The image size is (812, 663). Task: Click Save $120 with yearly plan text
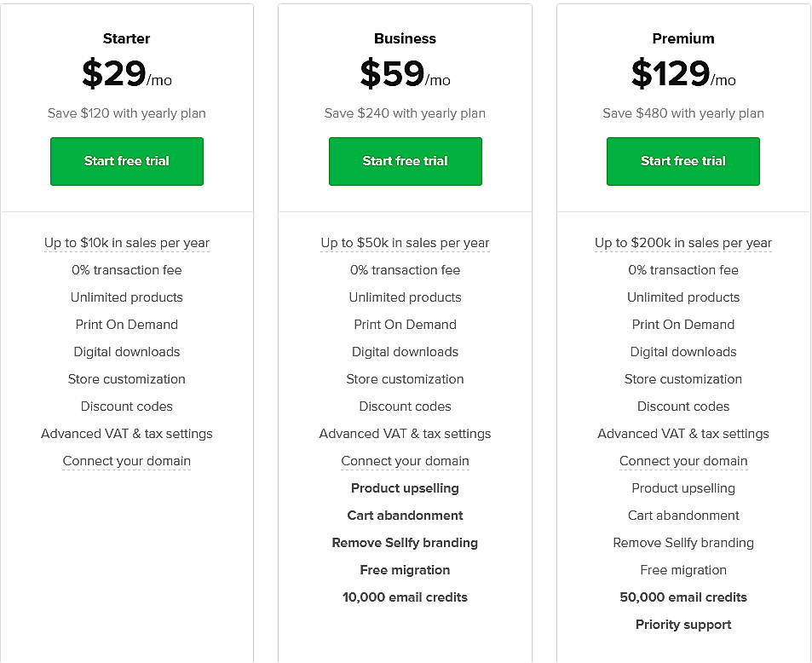(126, 112)
